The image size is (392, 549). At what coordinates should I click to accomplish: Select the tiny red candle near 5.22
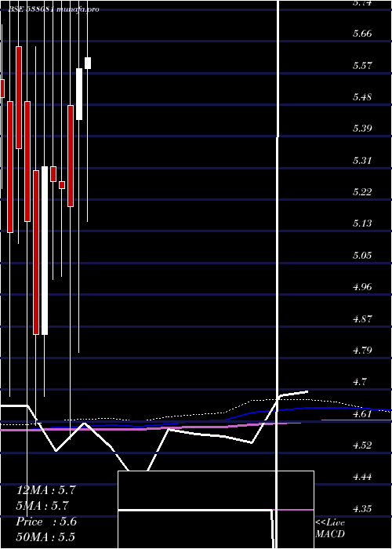(62, 185)
